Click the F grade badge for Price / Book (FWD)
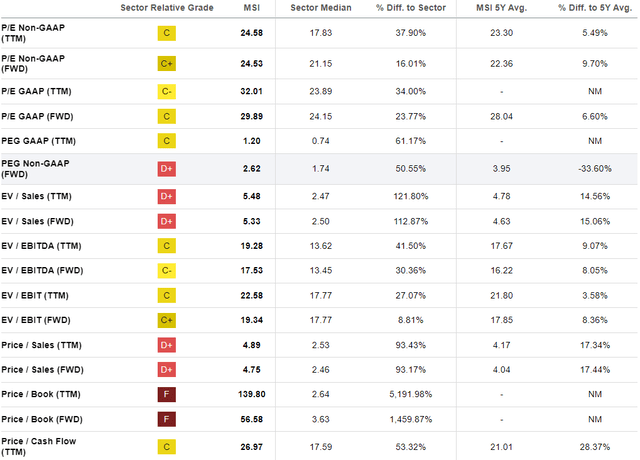This screenshot has height=460, width=640. click(167, 419)
